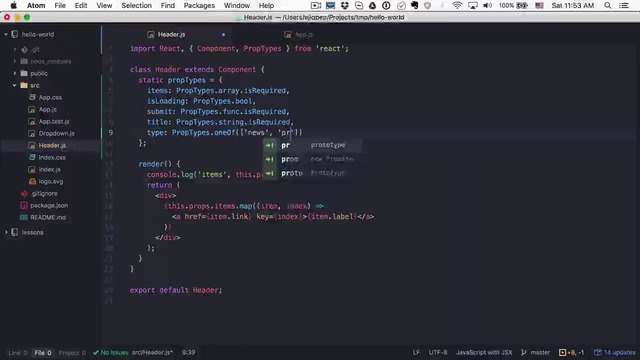Open logo.svg in the tree
Viewport: 640px width, 360px height.
click(x=51, y=181)
